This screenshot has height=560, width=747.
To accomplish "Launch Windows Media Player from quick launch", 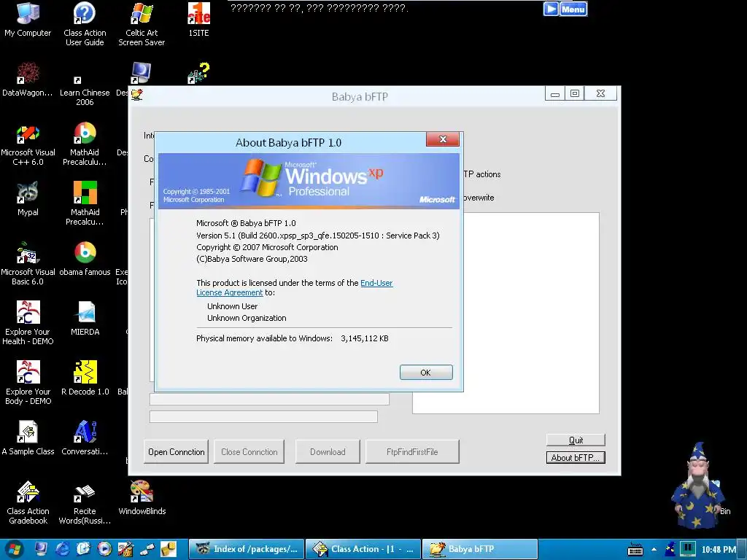I will [x=104, y=549].
